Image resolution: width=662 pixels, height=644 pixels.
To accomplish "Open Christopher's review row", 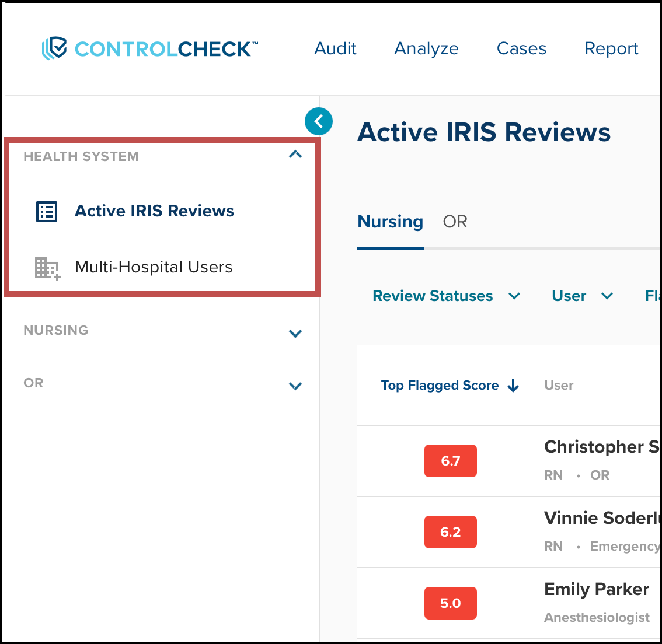I will point(508,461).
